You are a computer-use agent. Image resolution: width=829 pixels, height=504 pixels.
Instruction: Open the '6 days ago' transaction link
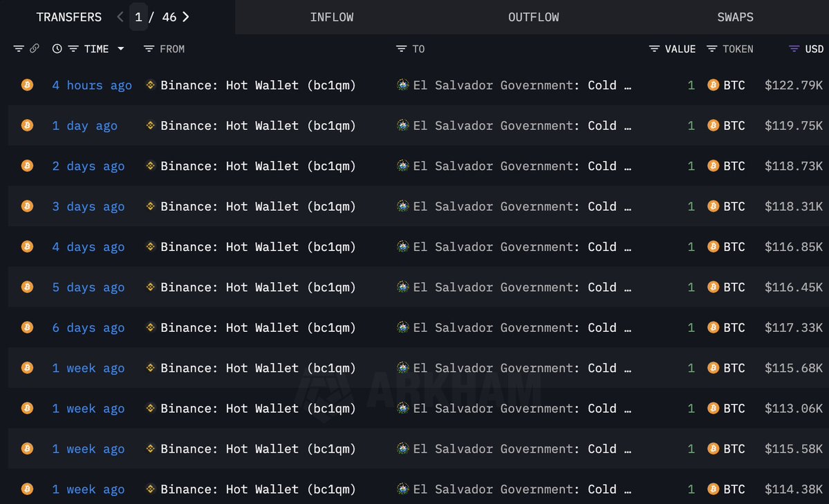[89, 328]
